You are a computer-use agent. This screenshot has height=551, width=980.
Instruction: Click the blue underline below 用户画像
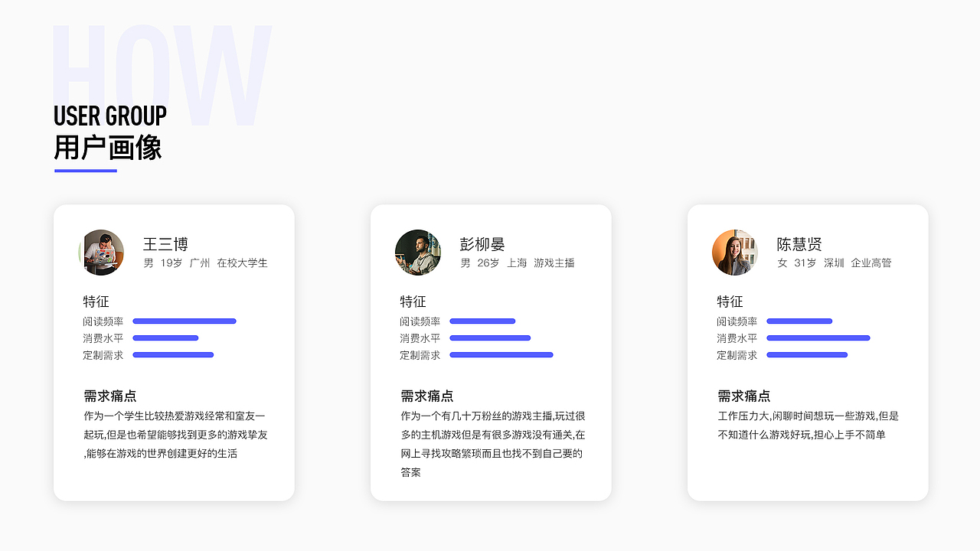[x=84, y=171]
